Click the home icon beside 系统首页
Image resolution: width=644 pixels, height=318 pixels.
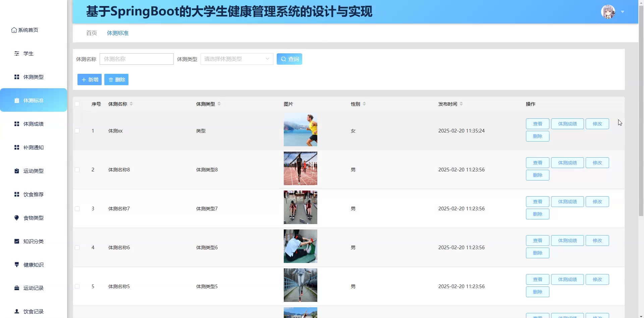tap(14, 30)
